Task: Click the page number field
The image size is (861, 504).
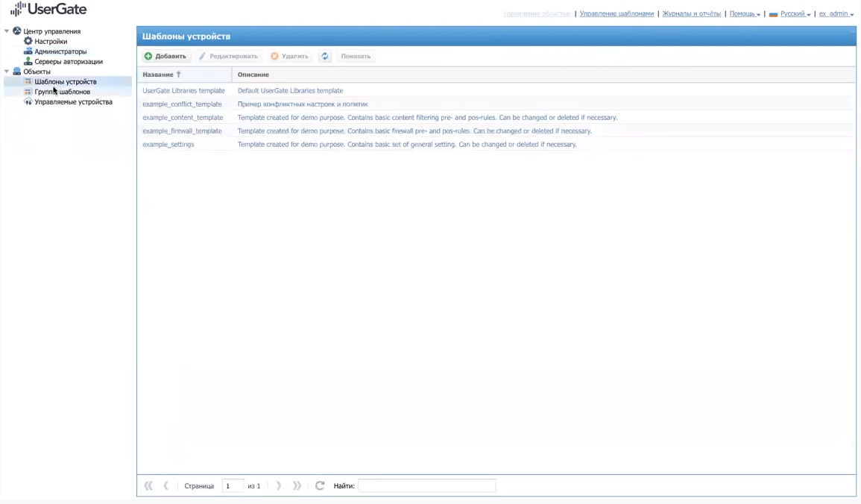Action: [233, 485]
